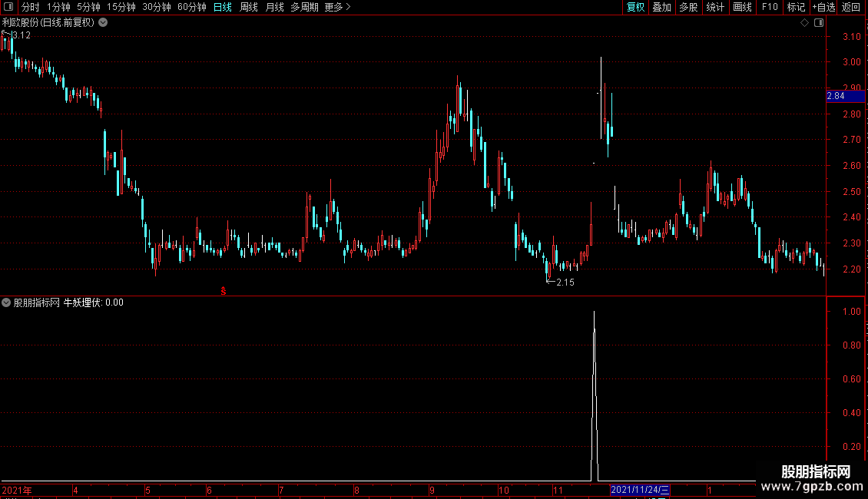Toggle the side panel icon above chart
Screen dimensions: 868x499
[x=819, y=23]
